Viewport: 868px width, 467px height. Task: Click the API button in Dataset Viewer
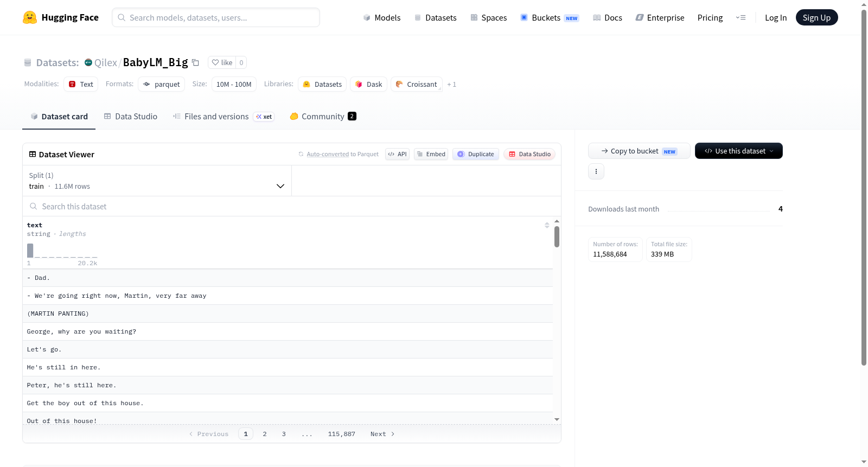[397, 154]
